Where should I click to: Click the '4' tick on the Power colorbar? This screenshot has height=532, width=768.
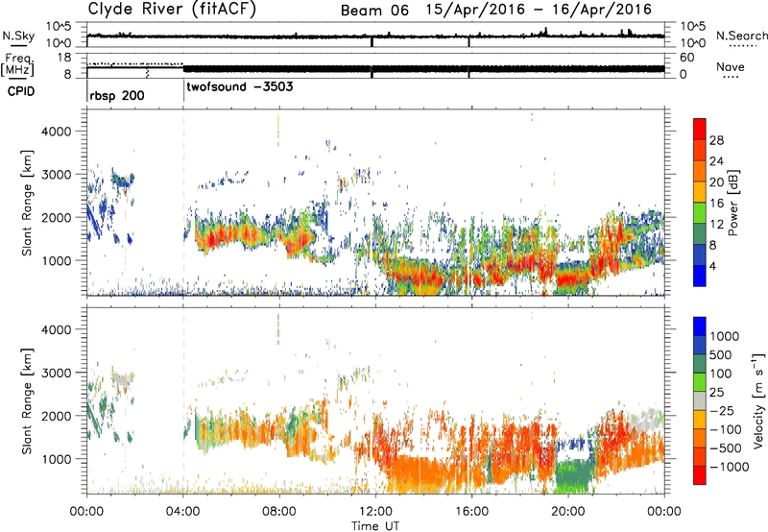[x=712, y=267]
